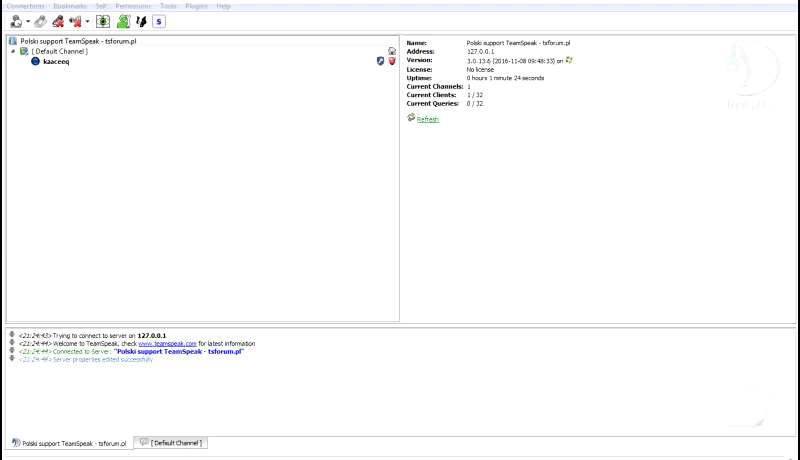Click the Server properties edited successfully message
Screen dimensions: 800x460
[x=103, y=360]
